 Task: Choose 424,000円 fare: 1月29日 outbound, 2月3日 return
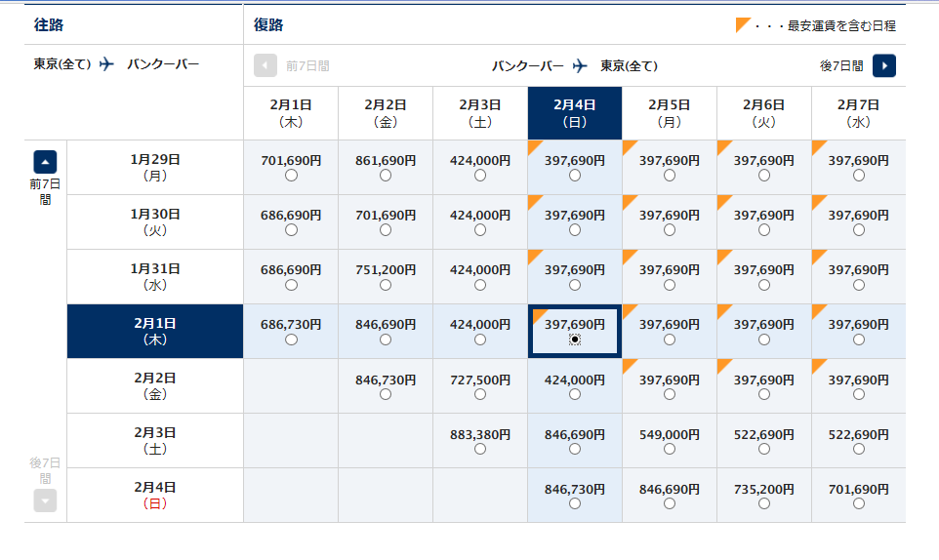coord(480,176)
